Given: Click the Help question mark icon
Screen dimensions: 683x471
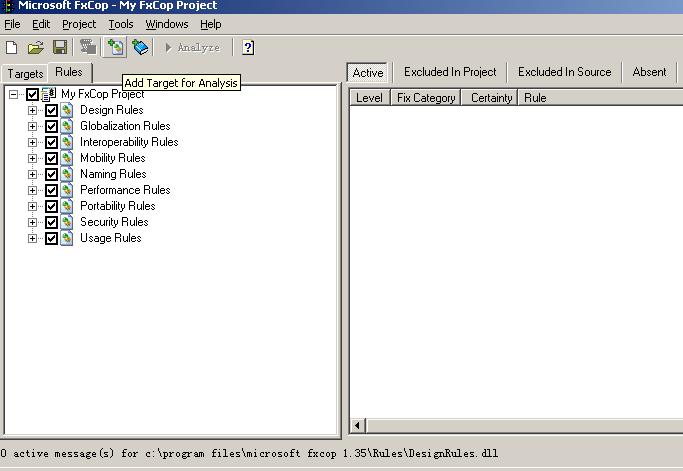Looking at the screenshot, I should [248, 47].
